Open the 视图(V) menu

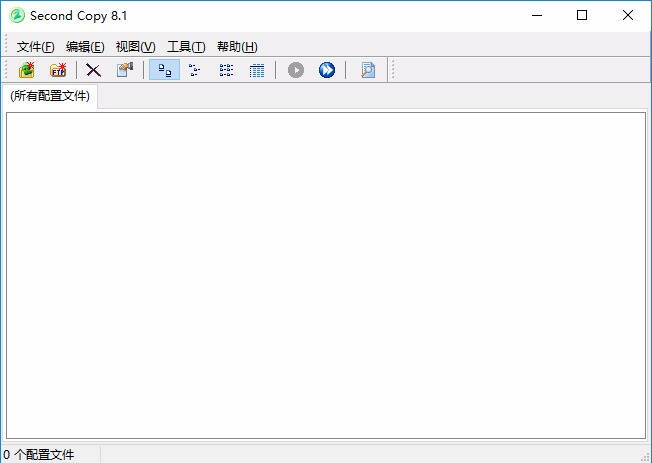point(136,47)
